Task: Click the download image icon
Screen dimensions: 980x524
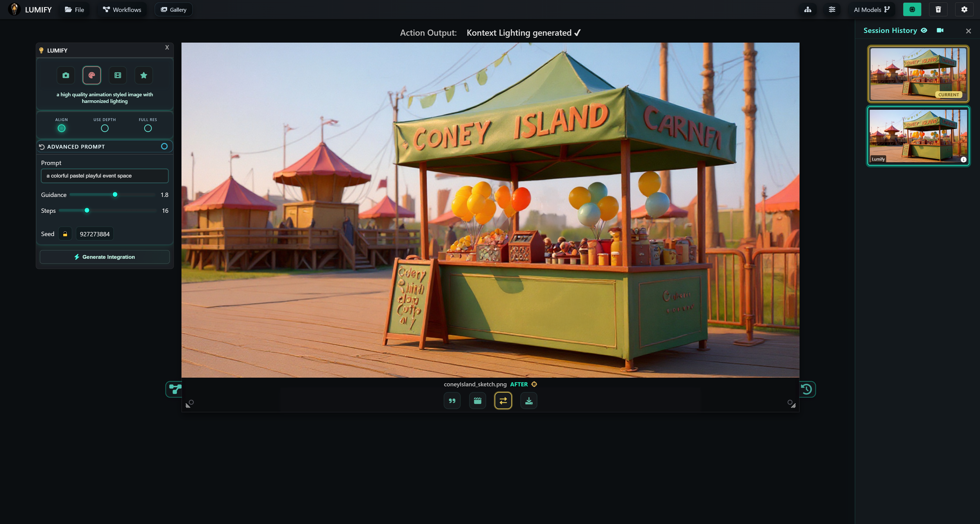Action: (x=528, y=401)
